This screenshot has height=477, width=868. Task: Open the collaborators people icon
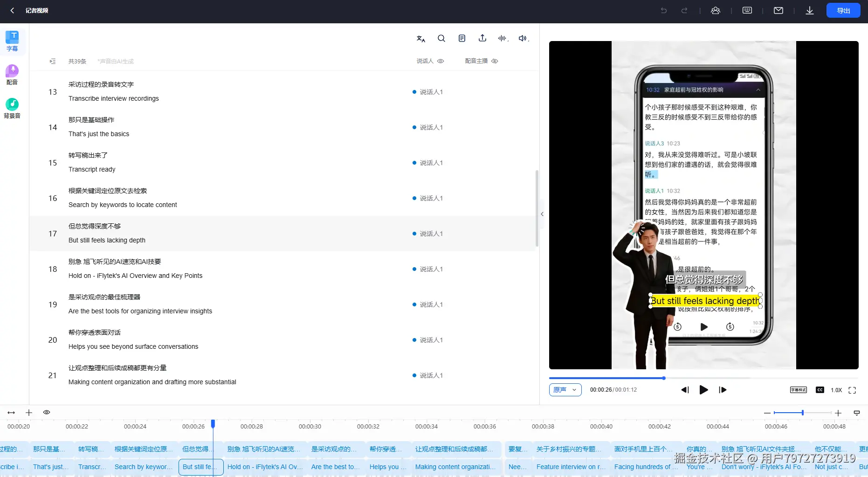716,10
